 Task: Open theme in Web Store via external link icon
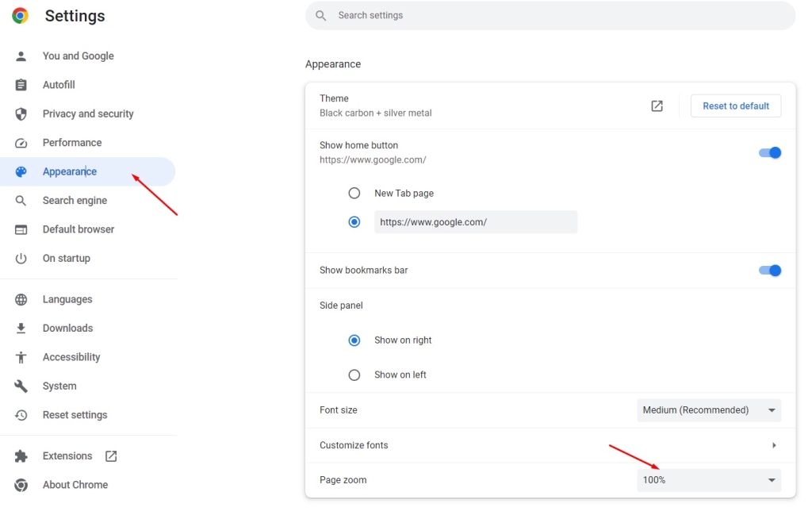click(657, 106)
